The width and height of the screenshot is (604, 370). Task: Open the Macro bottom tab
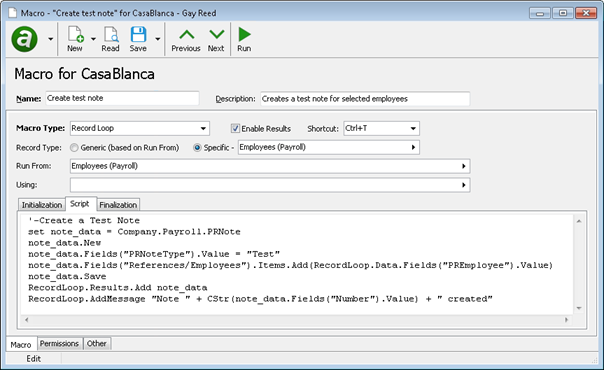point(21,345)
